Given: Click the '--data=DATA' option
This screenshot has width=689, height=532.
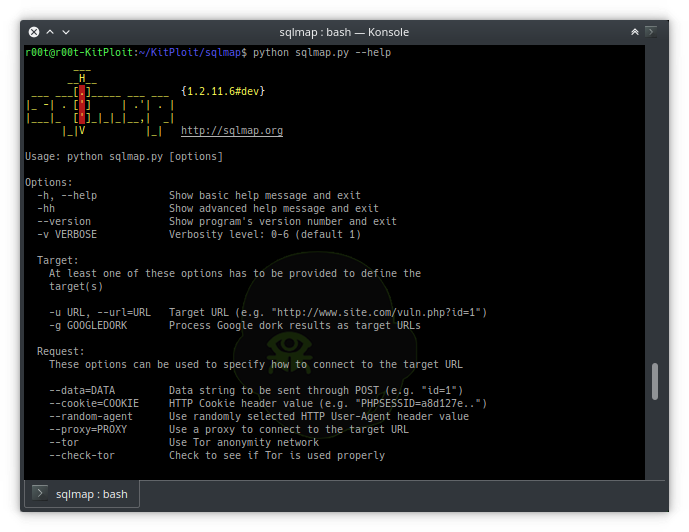Looking at the screenshot, I should 82,391.
